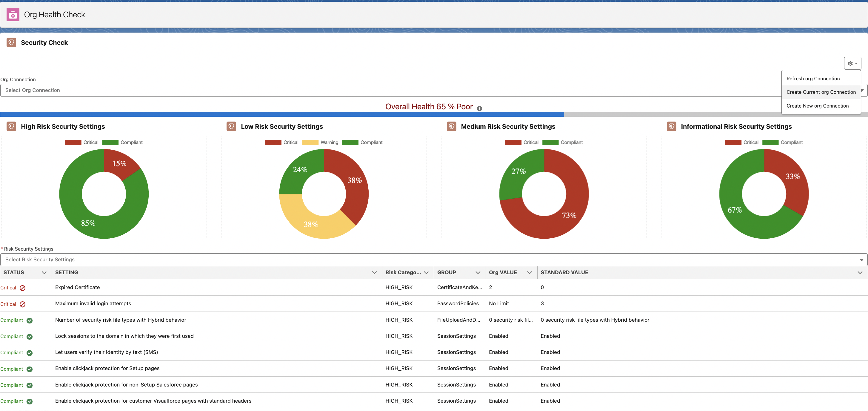This screenshot has height=411, width=868.
Task: Click the Low Risk Security Settings shield icon
Action: pyautogui.click(x=231, y=126)
